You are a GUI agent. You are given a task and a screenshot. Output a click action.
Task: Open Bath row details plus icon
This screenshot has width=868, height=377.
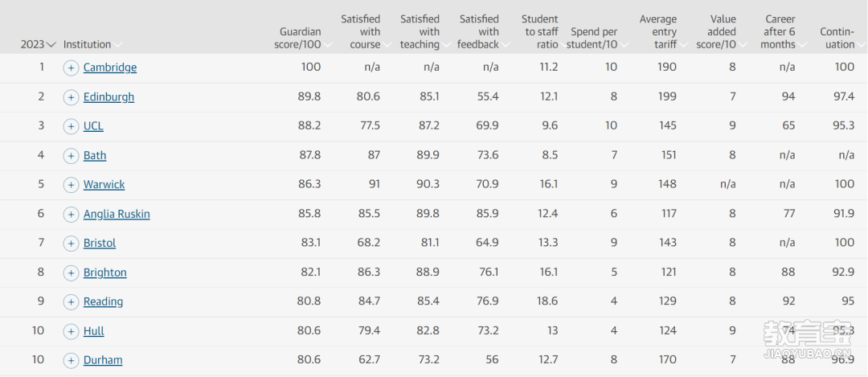pyautogui.click(x=71, y=156)
